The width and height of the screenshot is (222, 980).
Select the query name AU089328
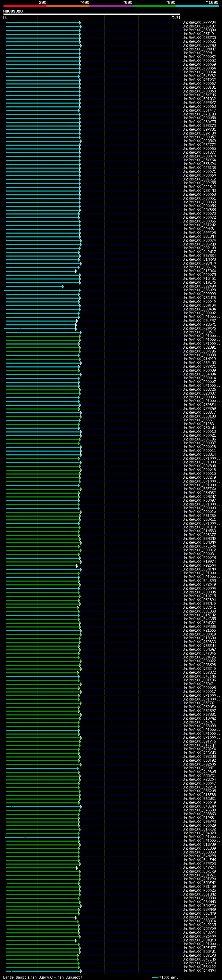[x=13, y=11]
